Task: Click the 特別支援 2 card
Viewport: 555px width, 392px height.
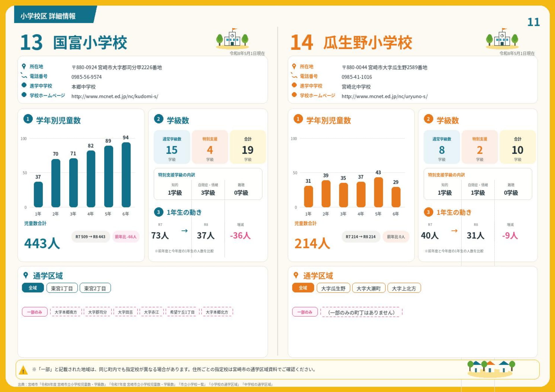Action: [480, 147]
